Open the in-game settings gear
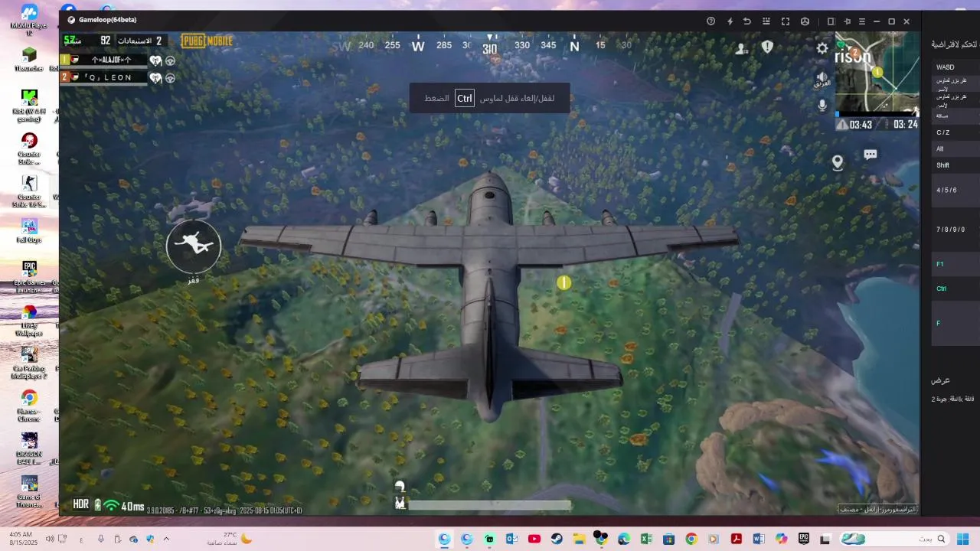980x551 pixels. coord(822,48)
